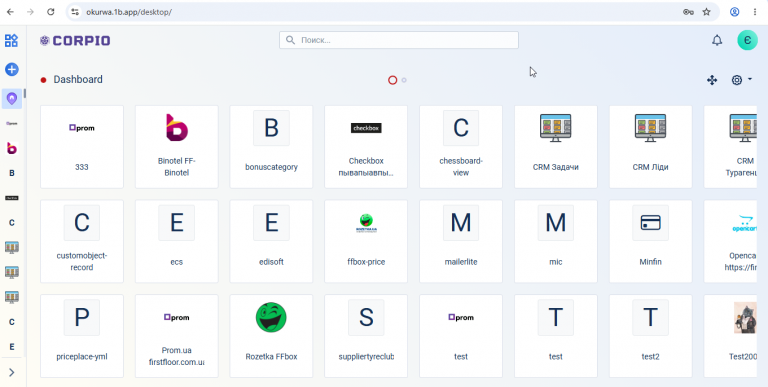Screen dimensions: 768x387
Task: Go back in the browser
Action: pos(10,12)
